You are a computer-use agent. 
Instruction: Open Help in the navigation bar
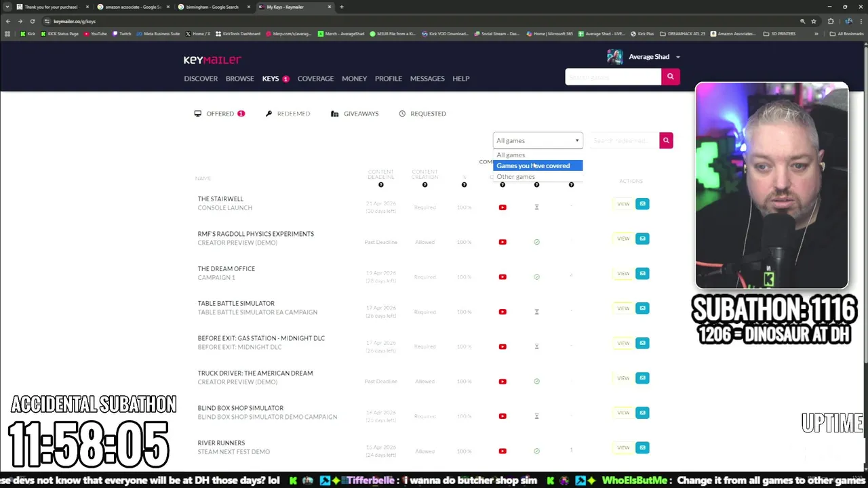point(461,79)
